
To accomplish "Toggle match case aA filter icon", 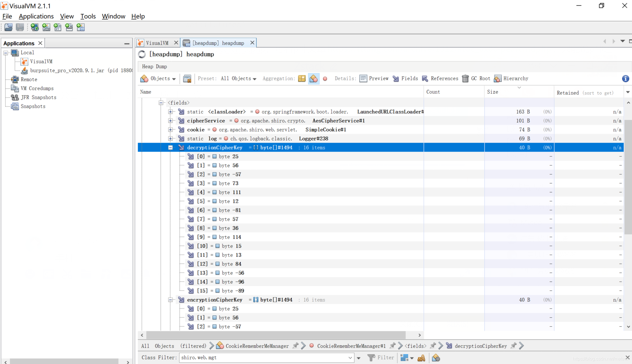I will 421,358.
